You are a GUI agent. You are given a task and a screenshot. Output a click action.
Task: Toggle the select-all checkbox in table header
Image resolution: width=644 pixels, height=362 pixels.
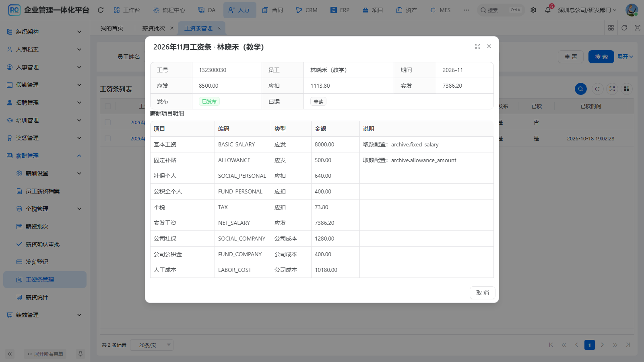click(108, 106)
